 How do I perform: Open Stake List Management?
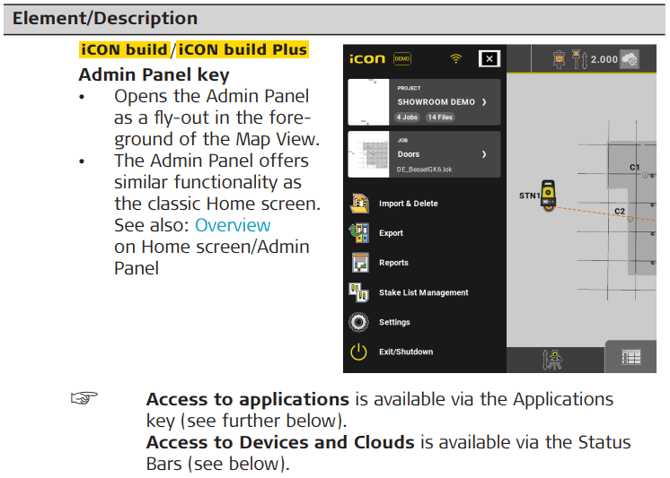423,293
